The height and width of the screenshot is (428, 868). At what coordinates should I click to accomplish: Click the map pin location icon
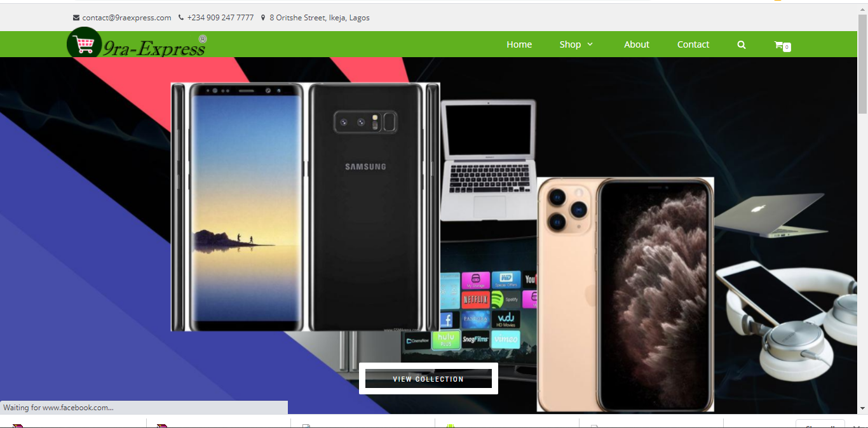(263, 18)
